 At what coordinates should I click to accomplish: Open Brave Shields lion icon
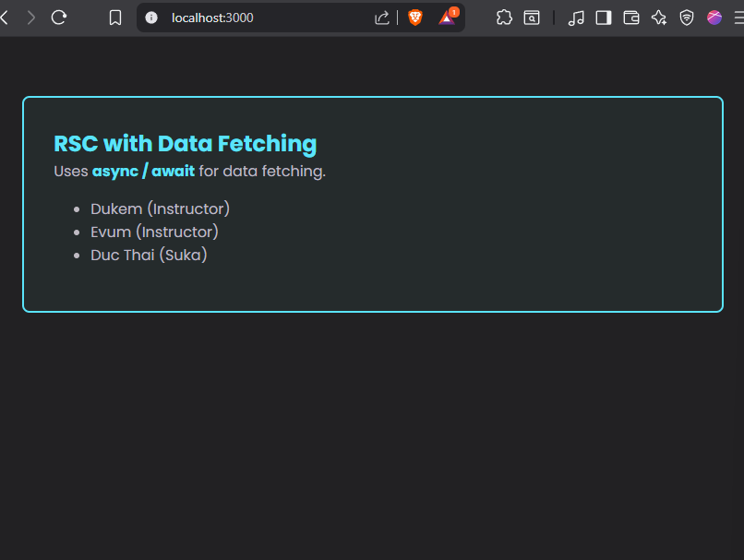click(x=415, y=18)
